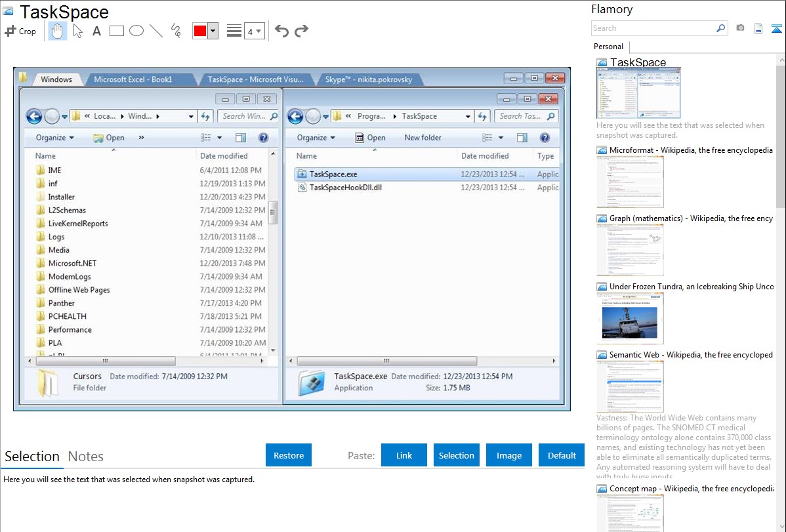Open the line width dropdown showing 4
This screenshot has height=532, width=786.
[x=254, y=31]
